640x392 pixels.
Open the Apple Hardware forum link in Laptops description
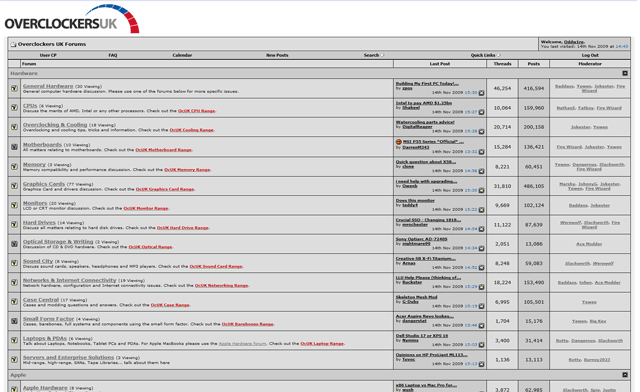click(242, 344)
